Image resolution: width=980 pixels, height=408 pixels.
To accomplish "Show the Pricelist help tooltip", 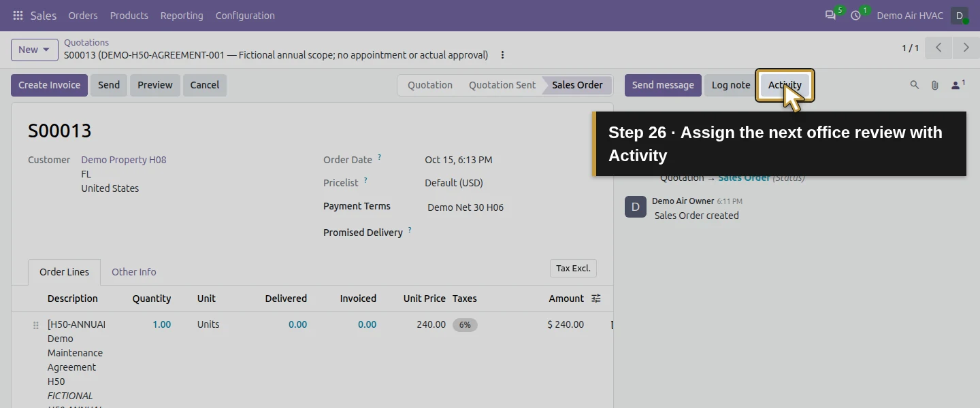I will [x=365, y=181].
